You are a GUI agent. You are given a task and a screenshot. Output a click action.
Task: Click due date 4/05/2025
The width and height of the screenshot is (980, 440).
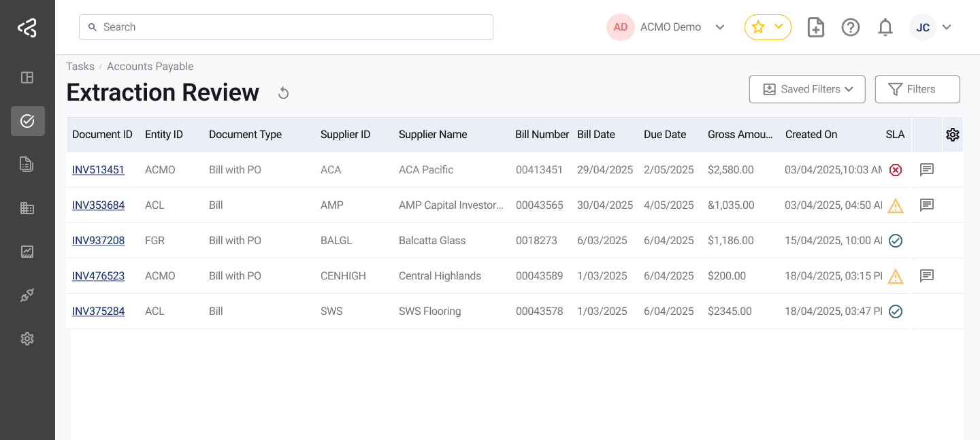(x=669, y=205)
